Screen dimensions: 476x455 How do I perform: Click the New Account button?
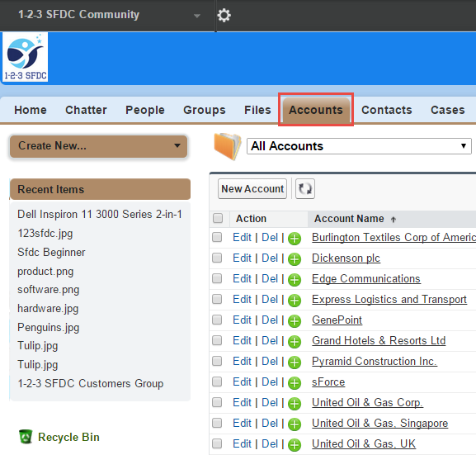click(252, 189)
